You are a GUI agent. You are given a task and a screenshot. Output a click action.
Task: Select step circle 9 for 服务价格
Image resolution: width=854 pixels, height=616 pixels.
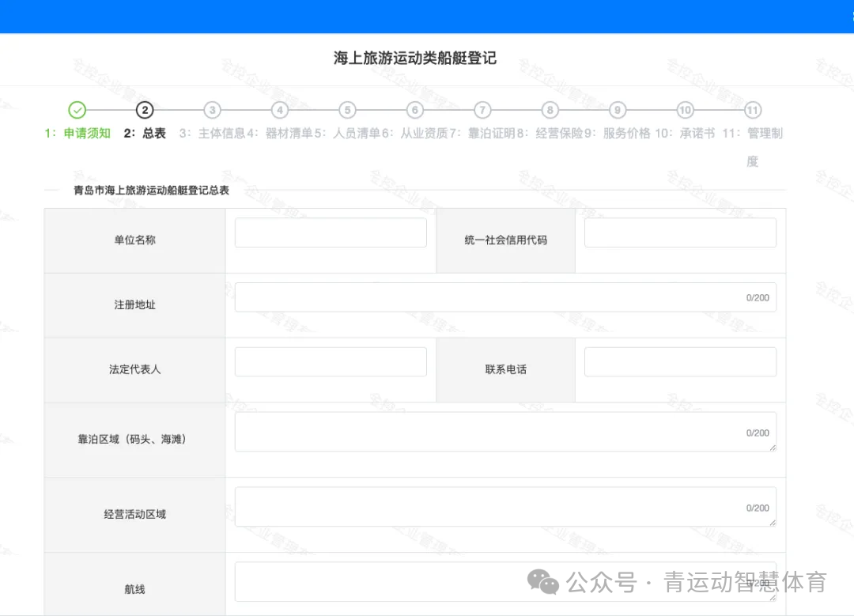click(617, 110)
